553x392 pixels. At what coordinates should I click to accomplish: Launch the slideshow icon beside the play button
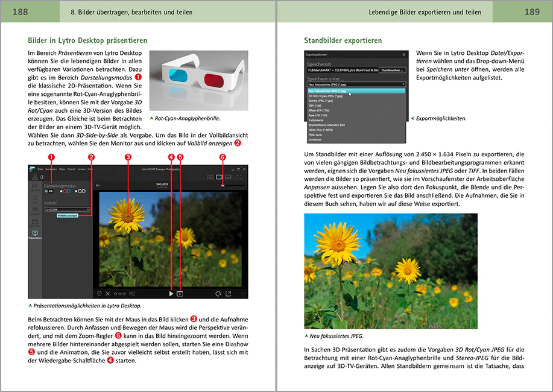coord(180,294)
